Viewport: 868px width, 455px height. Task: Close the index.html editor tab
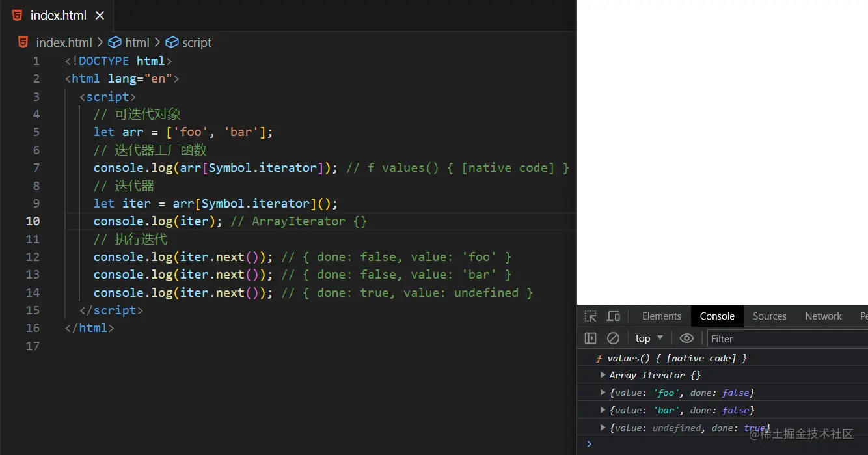100,15
